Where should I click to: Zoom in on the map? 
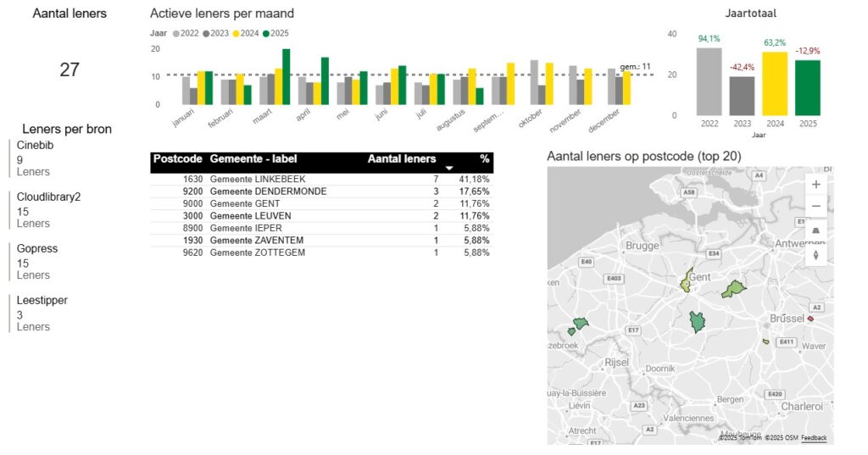coord(815,184)
